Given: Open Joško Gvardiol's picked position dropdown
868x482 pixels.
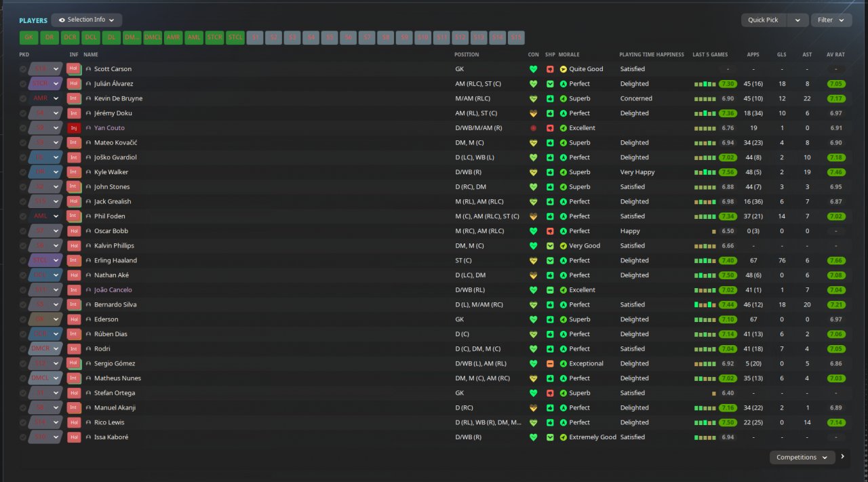Looking at the screenshot, I should tap(46, 157).
